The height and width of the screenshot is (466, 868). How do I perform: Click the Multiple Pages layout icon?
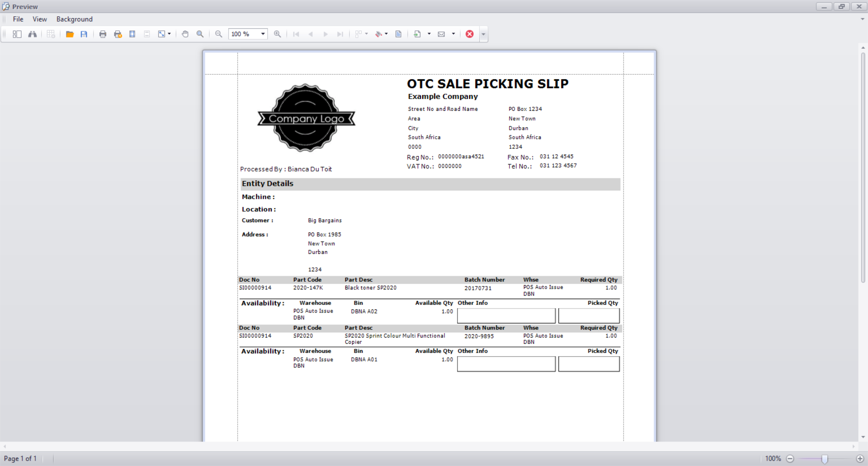(x=359, y=34)
